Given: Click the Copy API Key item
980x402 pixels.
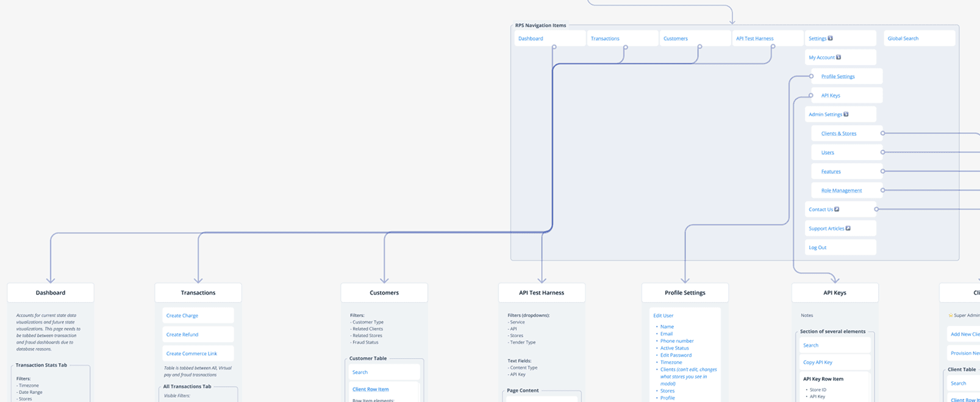Looking at the screenshot, I should 835,362.
